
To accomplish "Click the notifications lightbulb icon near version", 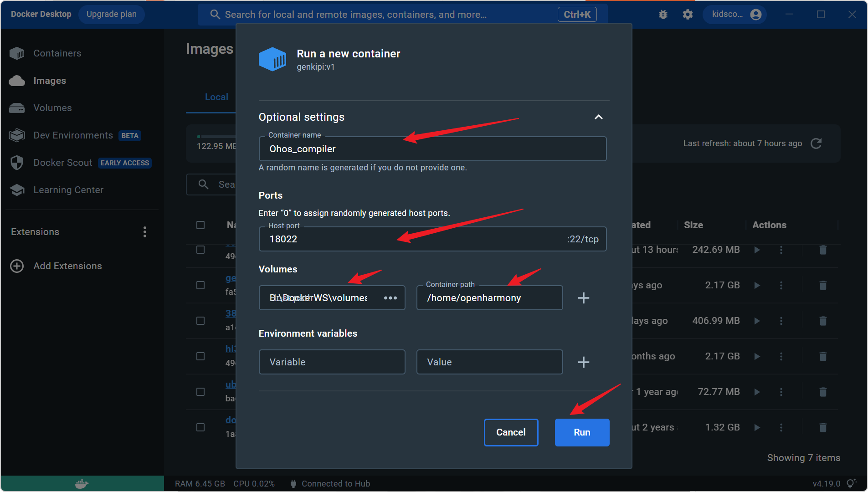I will pos(851,483).
